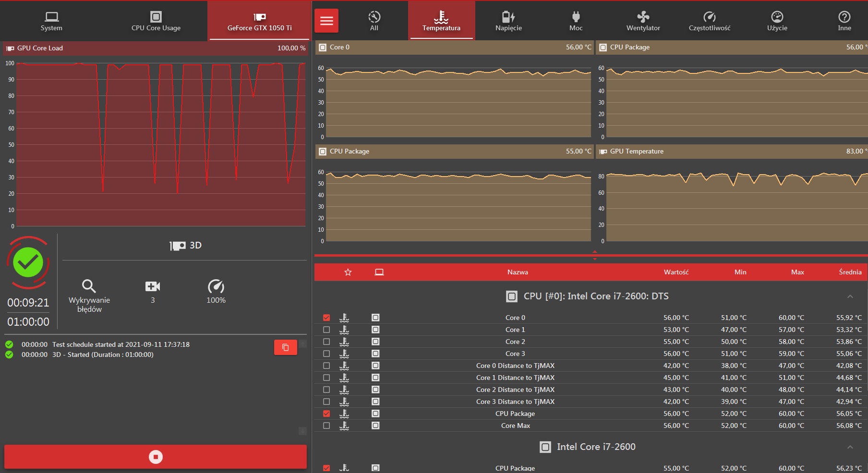Click the green checkmark status indicator

click(28, 262)
